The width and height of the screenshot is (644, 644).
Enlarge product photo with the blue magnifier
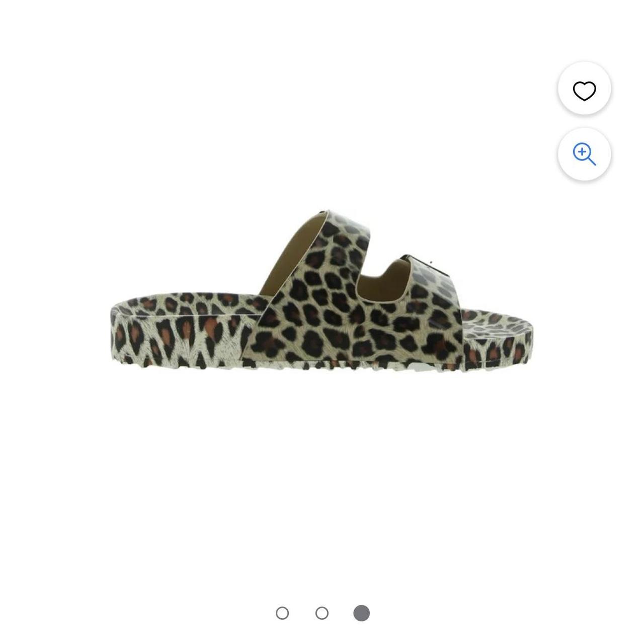(584, 154)
